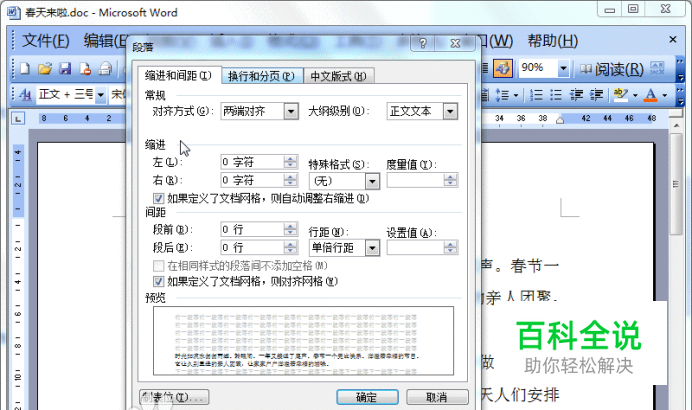This screenshot has height=410, width=692.
Task: Click the 阅读(R) reading button
Action: click(x=619, y=69)
